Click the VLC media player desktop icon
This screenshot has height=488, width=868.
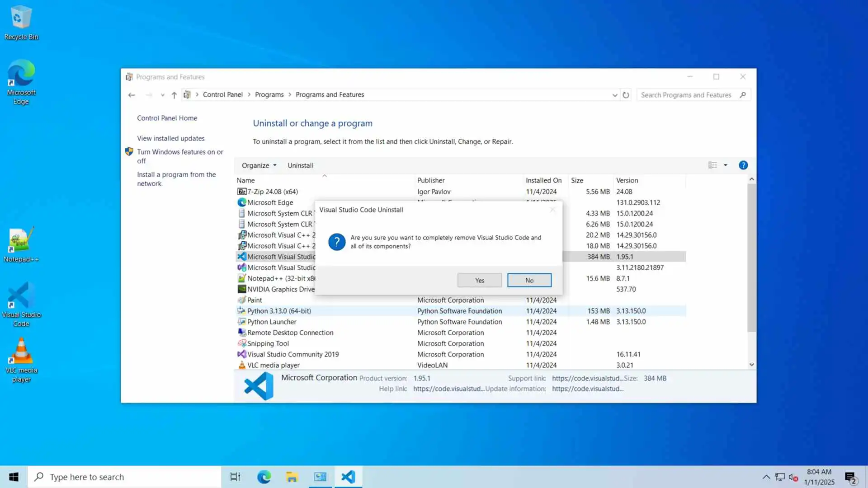(21, 360)
